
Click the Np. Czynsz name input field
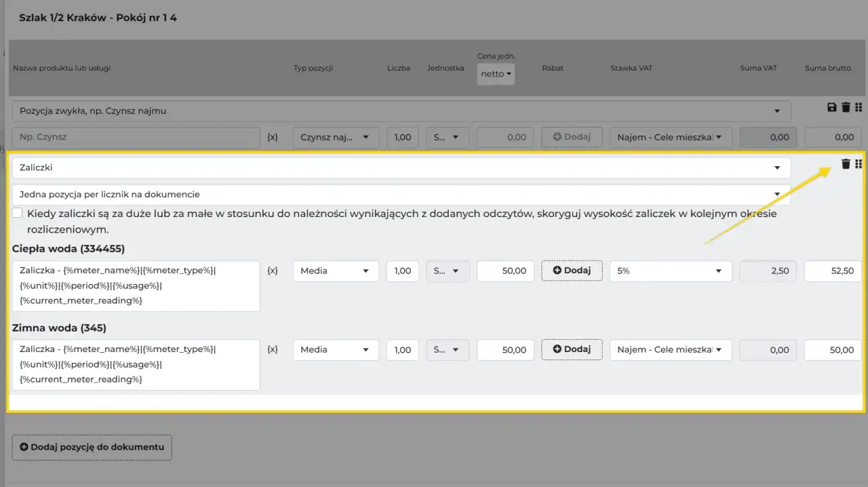pos(136,137)
